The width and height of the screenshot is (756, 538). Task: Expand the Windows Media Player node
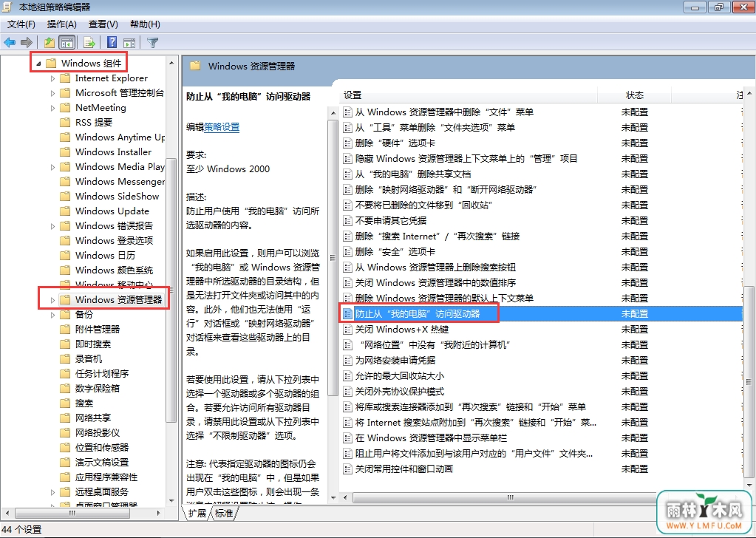(x=52, y=167)
